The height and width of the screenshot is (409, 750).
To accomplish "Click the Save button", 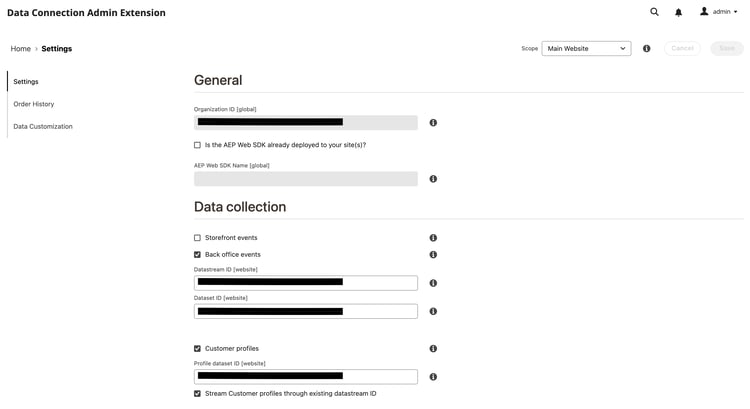I will (x=727, y=48).
